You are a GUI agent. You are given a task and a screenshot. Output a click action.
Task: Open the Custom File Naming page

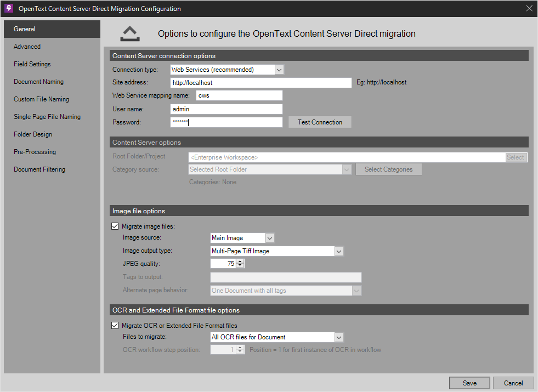coord(52,99)
